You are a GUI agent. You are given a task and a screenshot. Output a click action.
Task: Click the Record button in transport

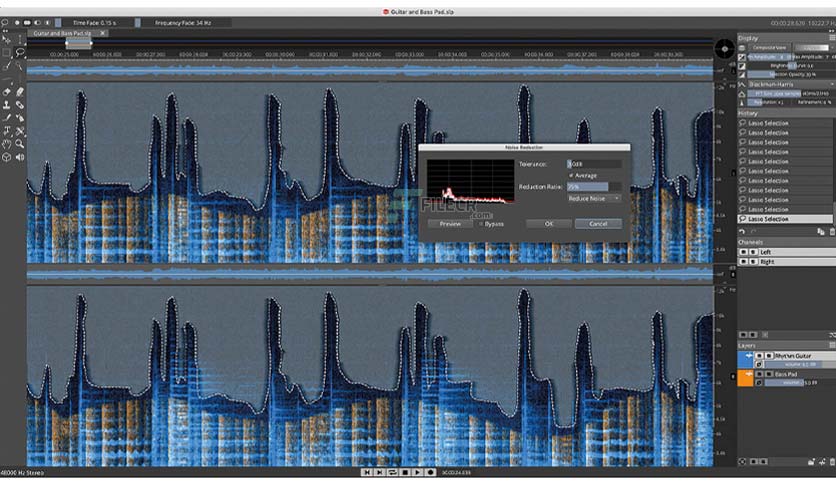click(430, 472)
